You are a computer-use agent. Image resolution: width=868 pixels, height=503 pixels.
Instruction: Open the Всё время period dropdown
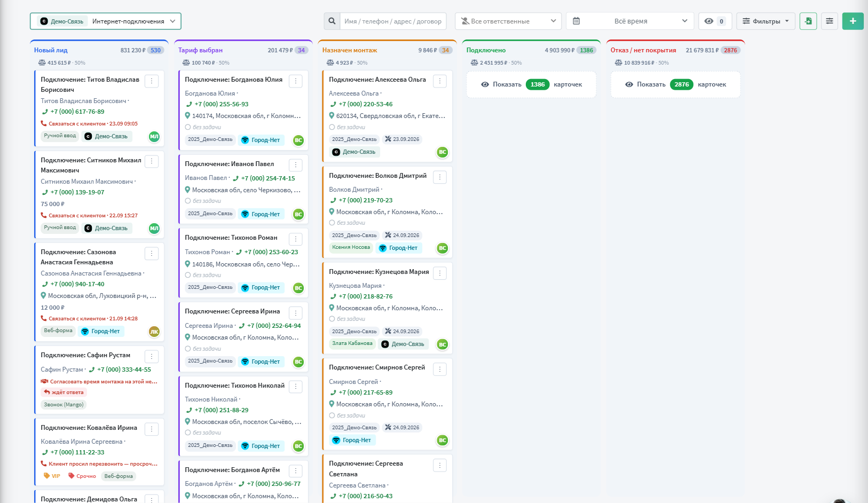(x=630, y=21)
